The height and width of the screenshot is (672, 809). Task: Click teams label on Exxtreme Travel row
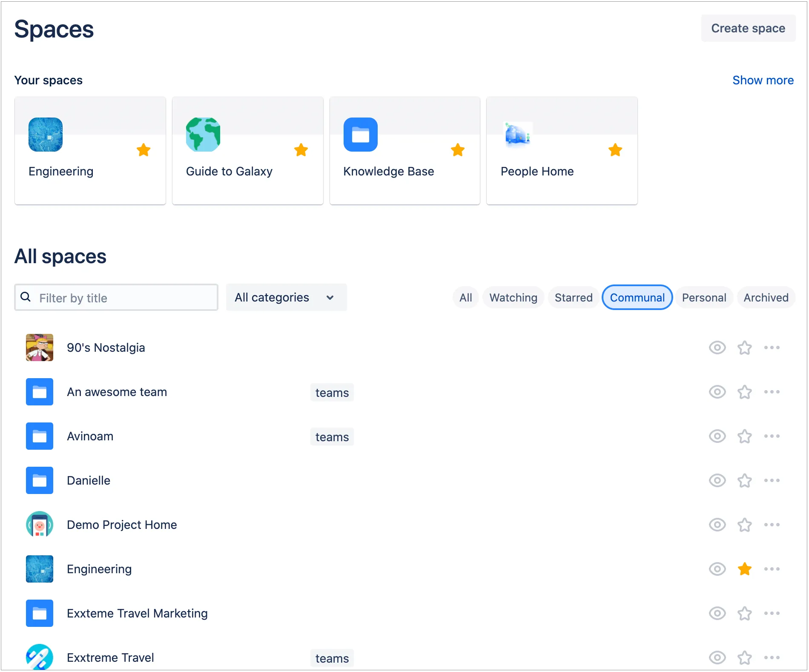(x=332, y=658)
